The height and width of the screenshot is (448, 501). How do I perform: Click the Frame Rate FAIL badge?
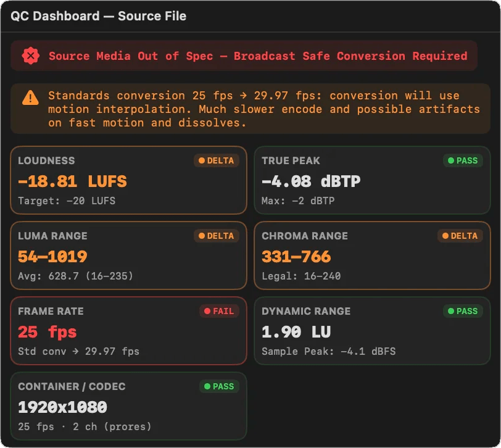219,311
